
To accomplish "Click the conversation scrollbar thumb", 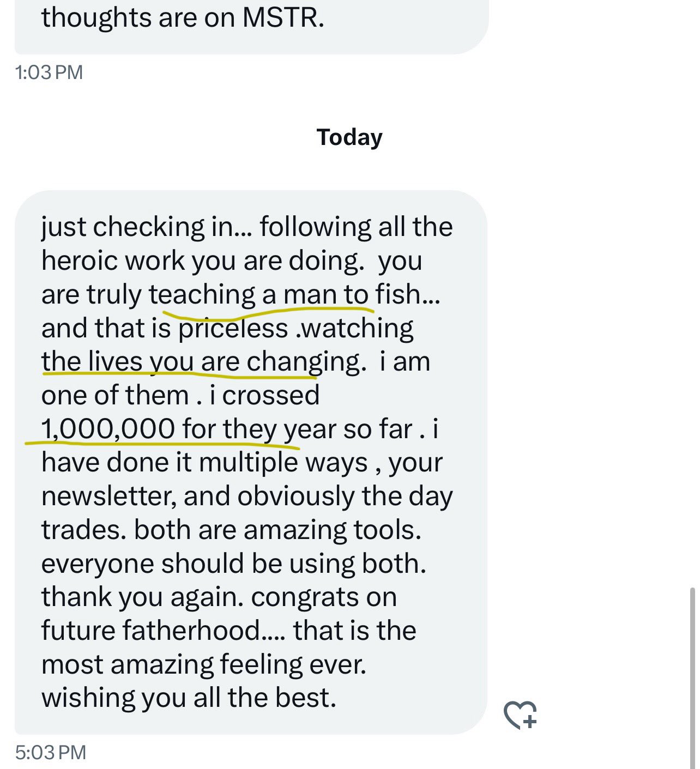I will click(x=692, y=676).
